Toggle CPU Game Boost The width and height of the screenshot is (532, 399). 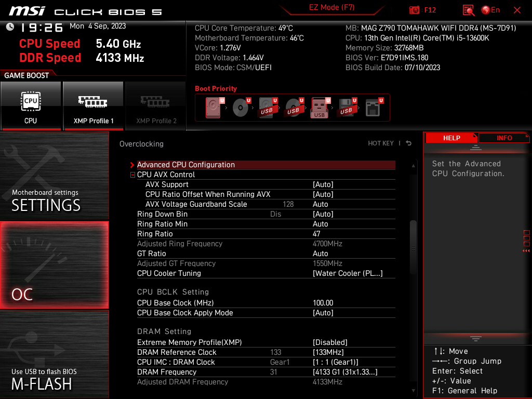pos(31,106)
